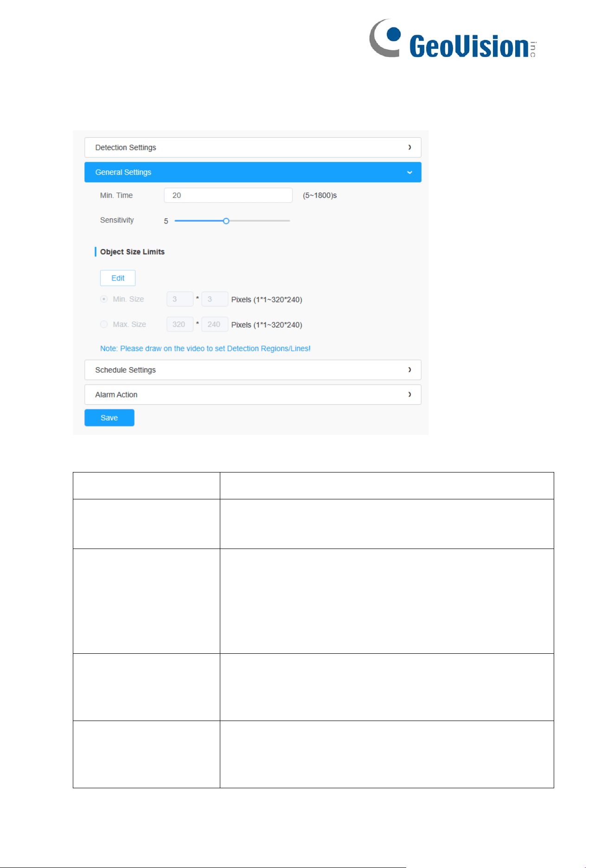Click the (5~1800)s range text
The width and height of the screenshot is (614, 868).
coord(320,196)
